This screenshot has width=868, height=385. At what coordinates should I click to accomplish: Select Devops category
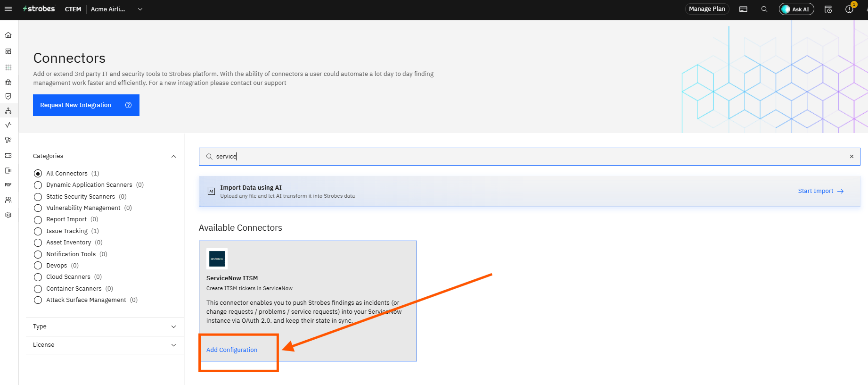tap(38, 266)
